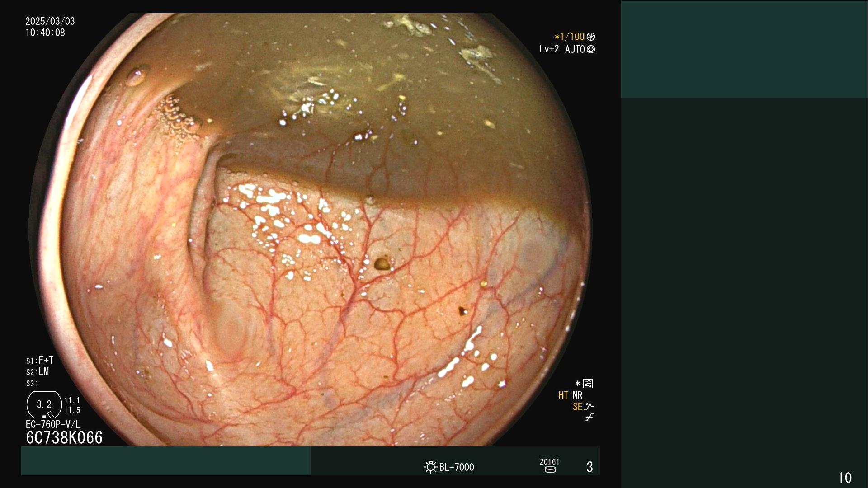Click the *1/100 shutter speed value
The image size is (868, 488).
(570, 37)
